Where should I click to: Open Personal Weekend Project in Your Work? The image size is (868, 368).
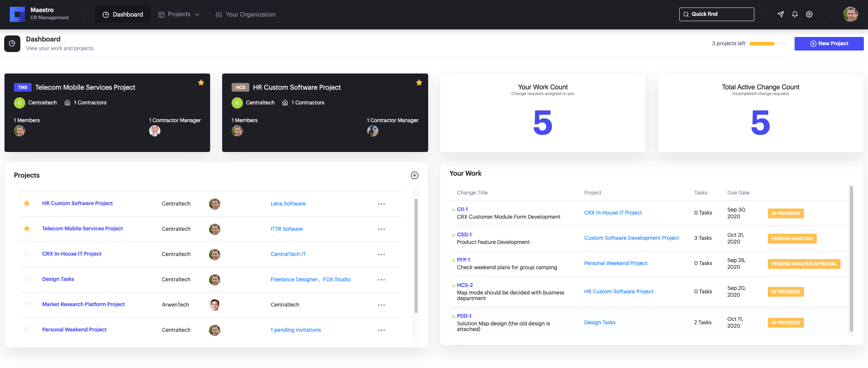(616, 263)
